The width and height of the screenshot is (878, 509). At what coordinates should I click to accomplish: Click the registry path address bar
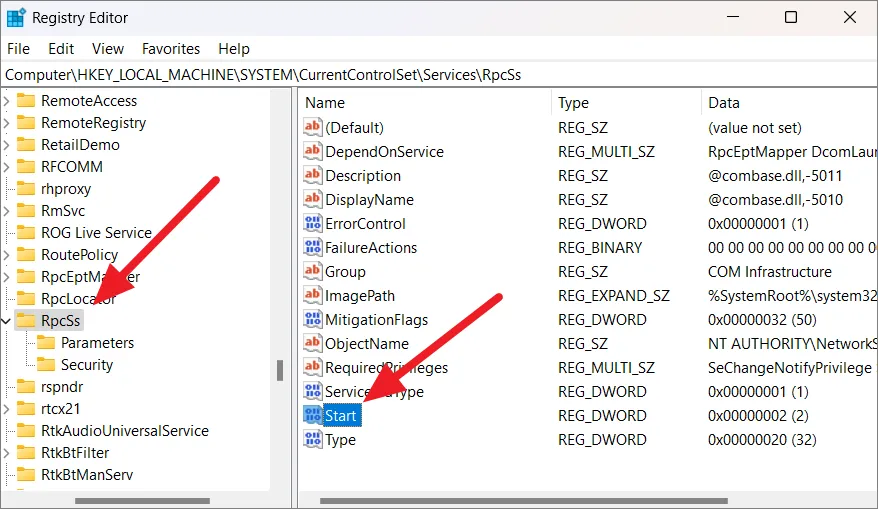[439, 74]
